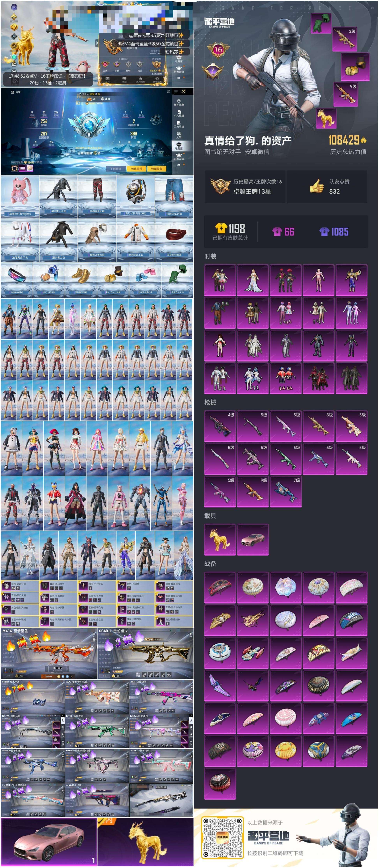Open the M416-至情至圣 weapon preview
This screenshot has width=379, height=868.
pyautogui.click(x=49, y=653)
